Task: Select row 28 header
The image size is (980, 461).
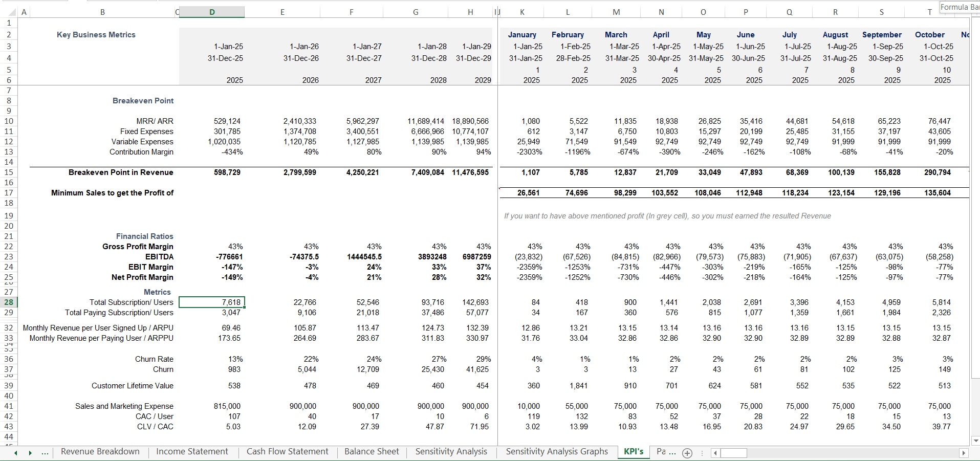Action: coord(9,302)
